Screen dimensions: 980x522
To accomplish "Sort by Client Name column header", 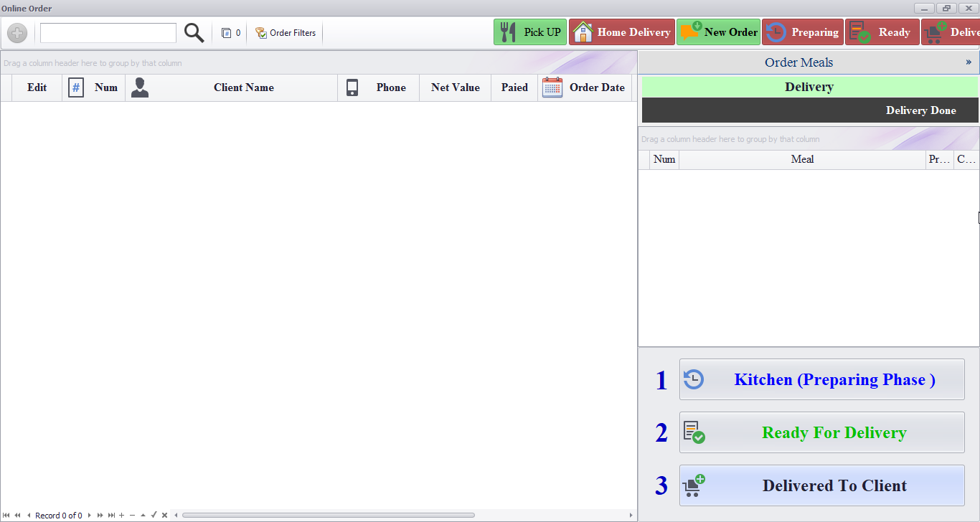I will click(x=243, y=87).
